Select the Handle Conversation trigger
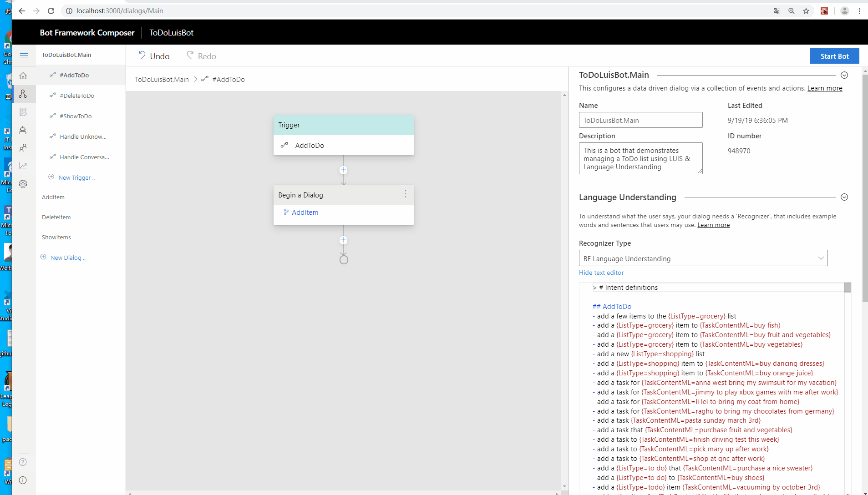Screen dimensions: 868x495 coord(81,157)
